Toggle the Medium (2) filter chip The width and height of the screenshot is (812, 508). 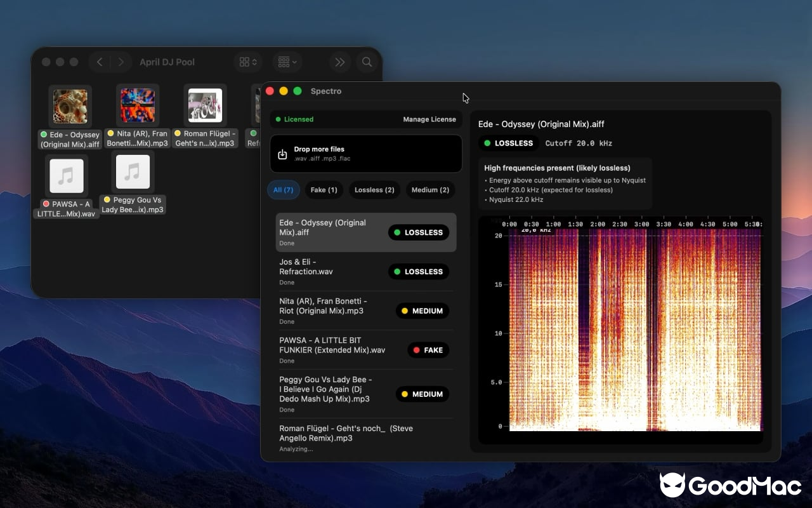pyautogui.click(x=430, y=190)
